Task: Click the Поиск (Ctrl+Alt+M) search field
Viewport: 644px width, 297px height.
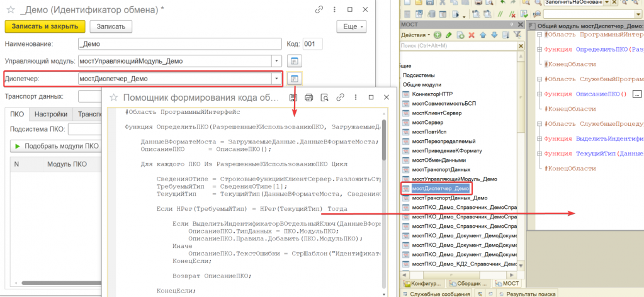Action: pos(458,46)
